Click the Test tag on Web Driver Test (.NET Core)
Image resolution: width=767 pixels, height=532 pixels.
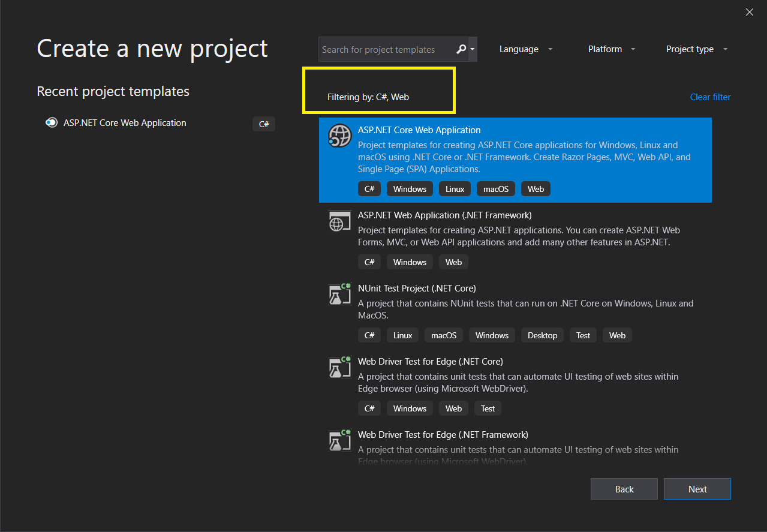(x=488, y=408)
